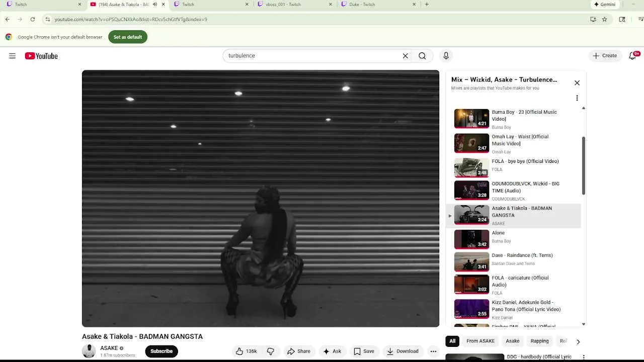This screenshot has width=644, height=362.
Task: Mute the YouTube tab via speaker icon
Action: [x=155, y=5]
